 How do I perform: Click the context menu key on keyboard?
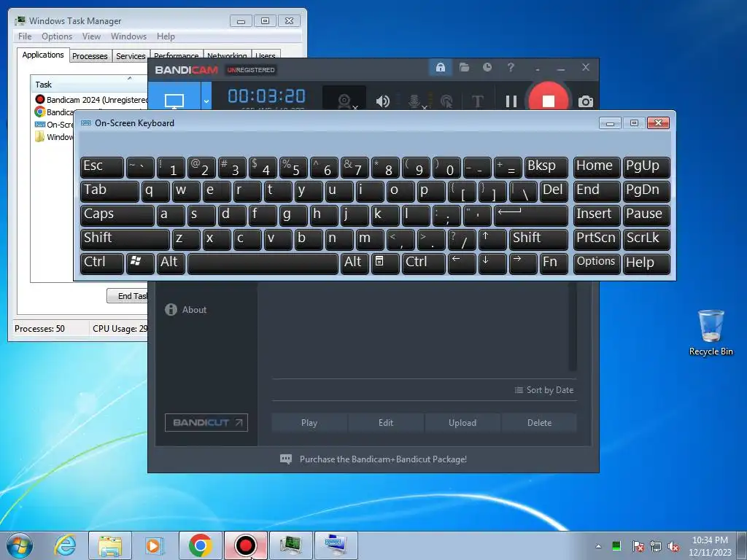[x=385, y=263]
